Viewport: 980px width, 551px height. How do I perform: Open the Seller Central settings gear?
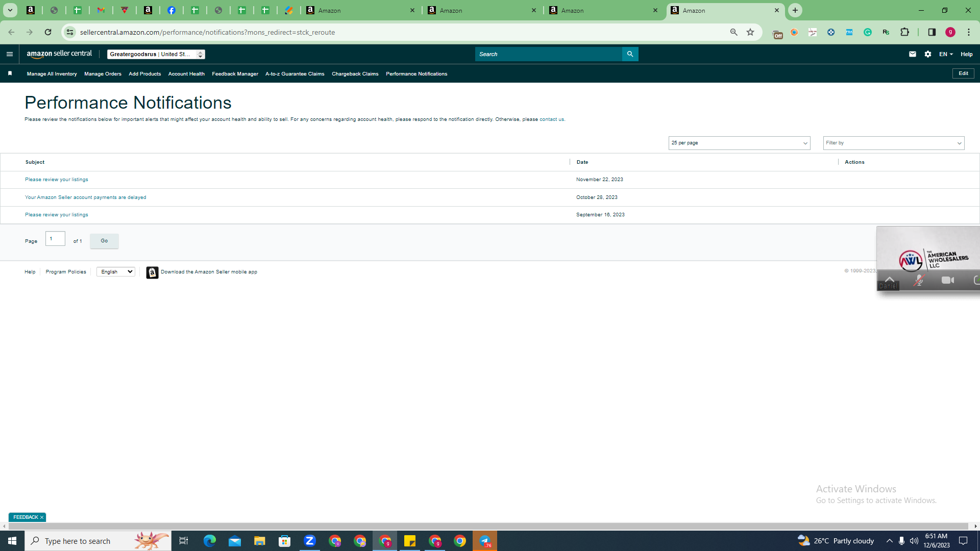coord(928,54)
